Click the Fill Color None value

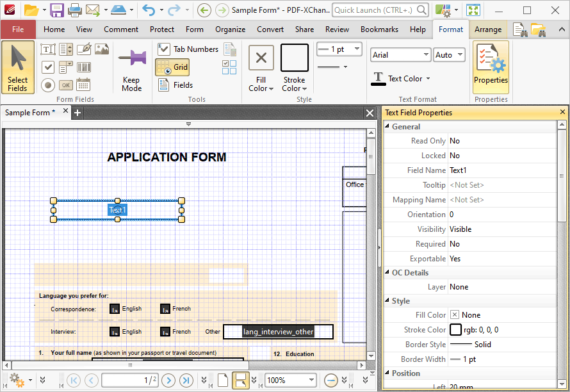click(502, 315)
